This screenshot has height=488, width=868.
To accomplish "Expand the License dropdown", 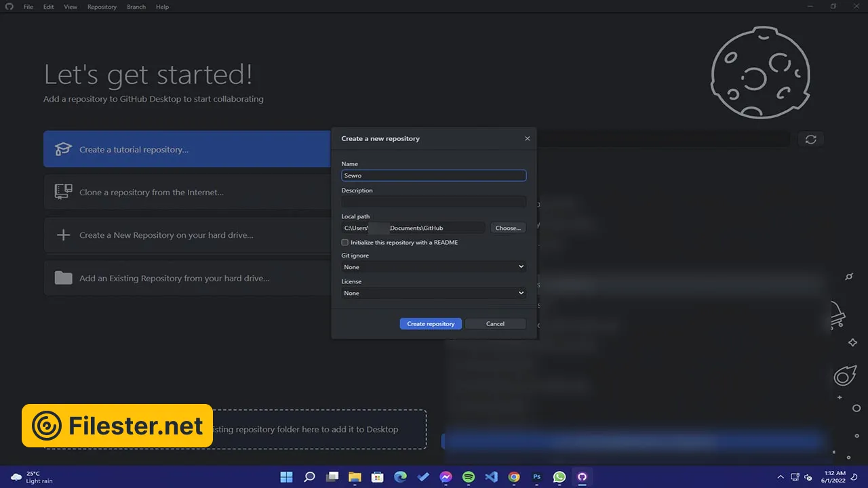I will (x=433, y=293).
